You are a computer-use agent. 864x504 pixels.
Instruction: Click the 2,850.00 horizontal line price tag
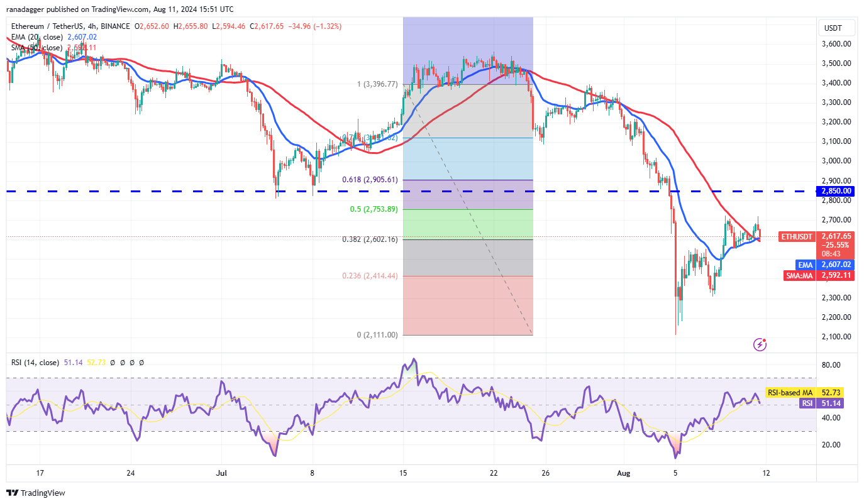(836, 191)
